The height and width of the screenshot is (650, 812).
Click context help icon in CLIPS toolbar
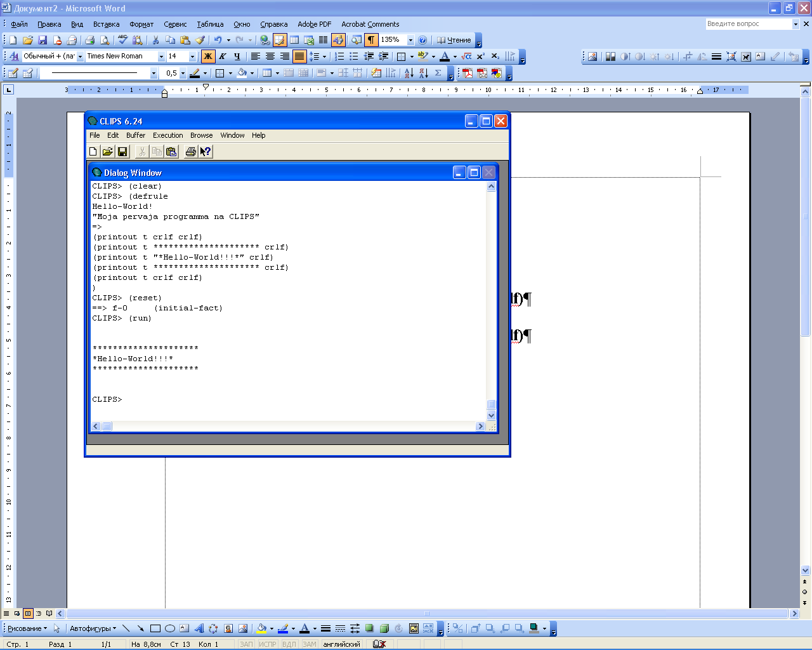[x=206, y=151]
